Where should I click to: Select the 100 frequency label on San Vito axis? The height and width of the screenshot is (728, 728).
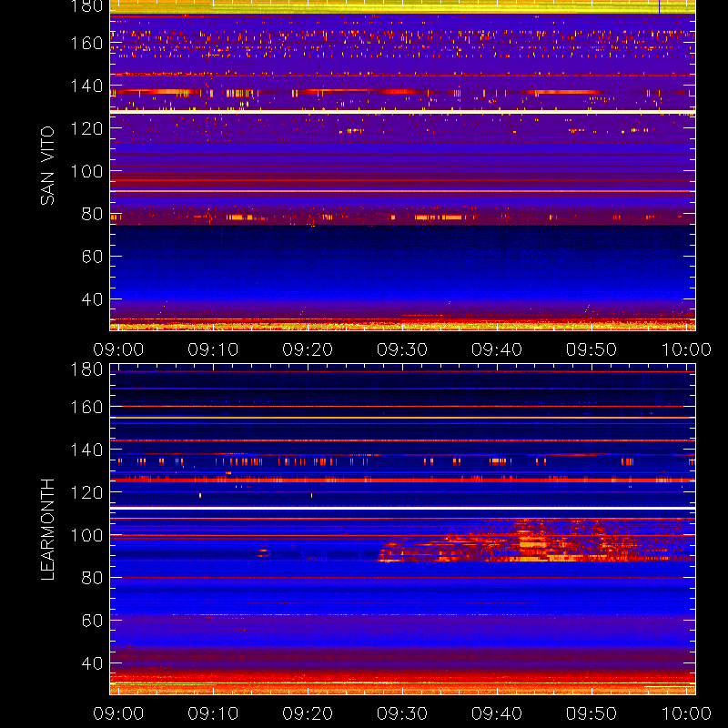coord(86,171)
